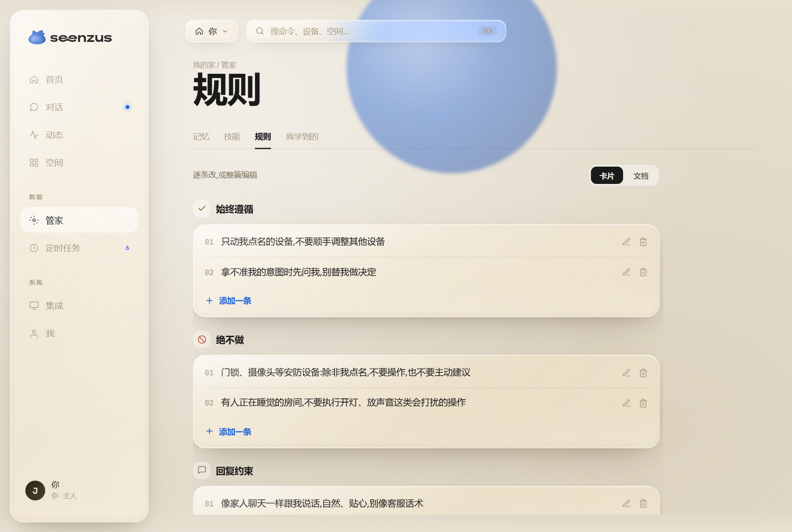
Task: Click the seenzus logo
Action: click(70, 38)
